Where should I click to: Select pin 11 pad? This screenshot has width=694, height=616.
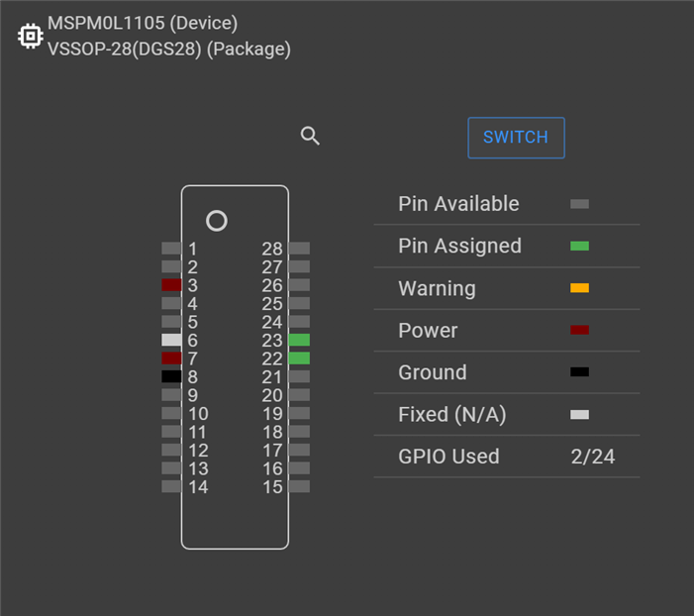pyautogui.click(x=171, y=432)
